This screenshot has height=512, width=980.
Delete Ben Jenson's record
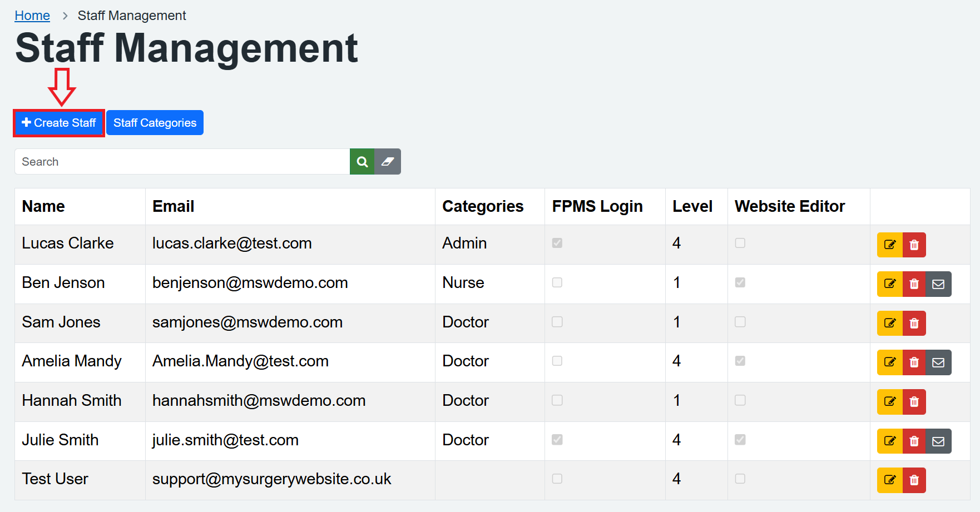(x=914, y=284)
